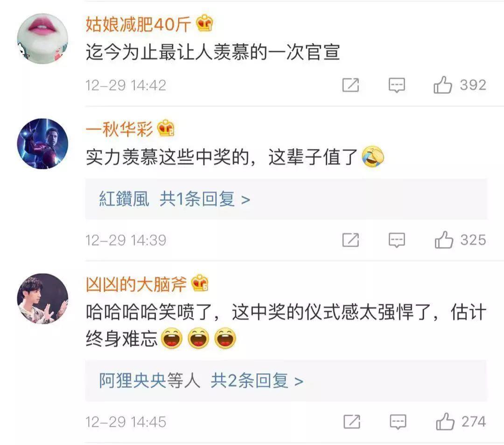The width and height of the screenshot is (504, 445).
Task: Reply to the 12-29 14:42 comment
Action: tap(397, 85)
